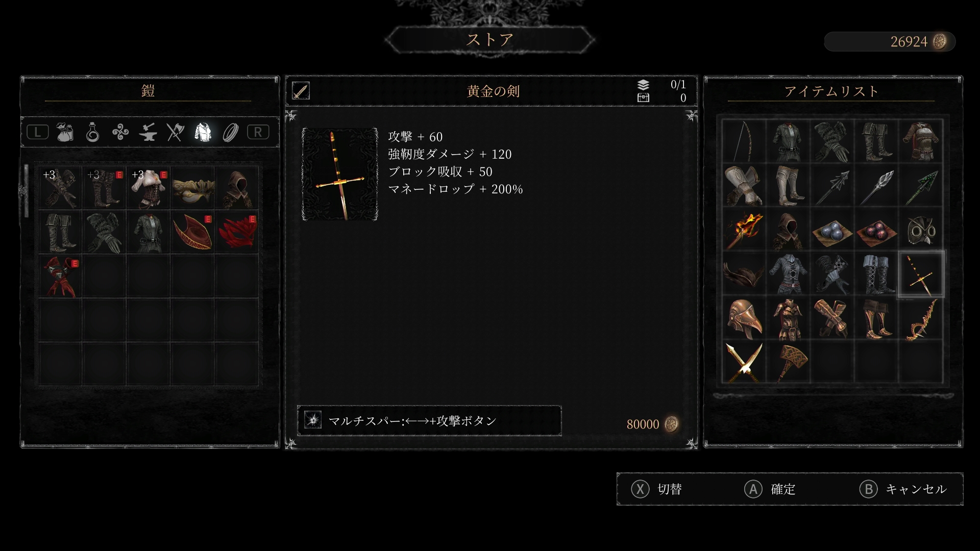
Task: Open the ring accessory category icon
Action: (x=231, y=133)
